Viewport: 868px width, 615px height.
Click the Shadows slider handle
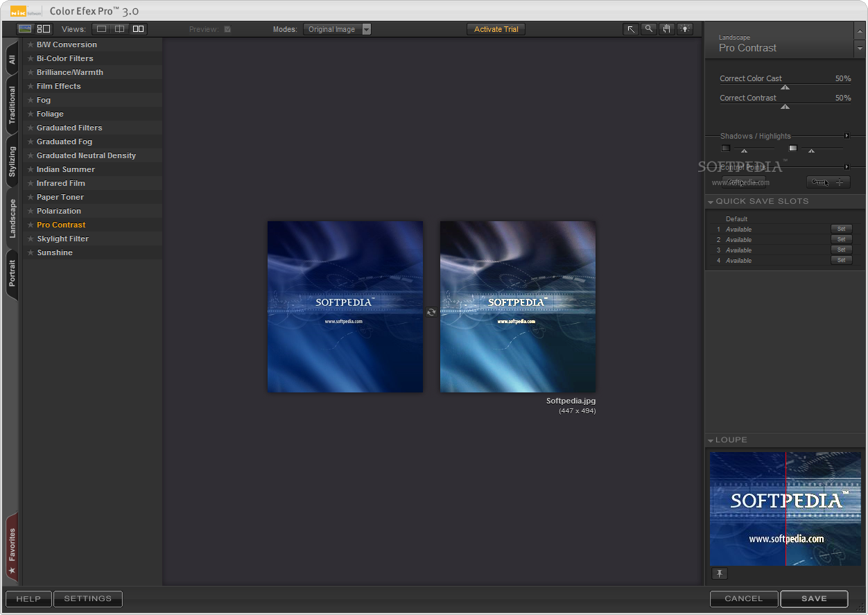745,150
